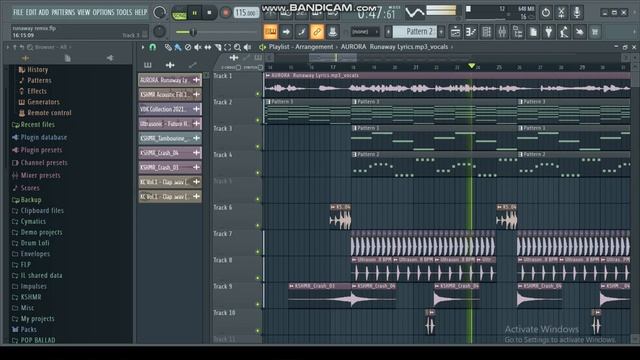Screen dimensions: 640x360
Task: Click the plus next to Pattern 2
Action: (441, 31)
